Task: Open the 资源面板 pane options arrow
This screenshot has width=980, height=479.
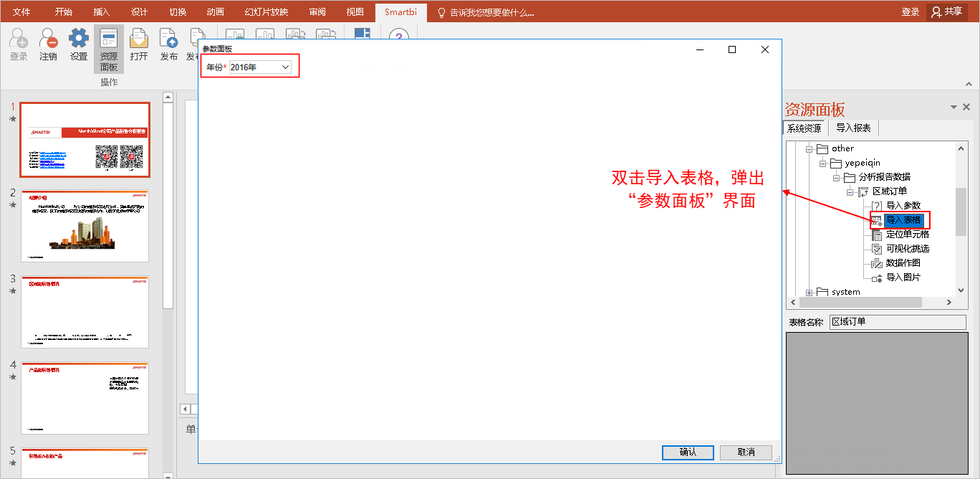Action: pyautogui.click(x=953, y=108)
